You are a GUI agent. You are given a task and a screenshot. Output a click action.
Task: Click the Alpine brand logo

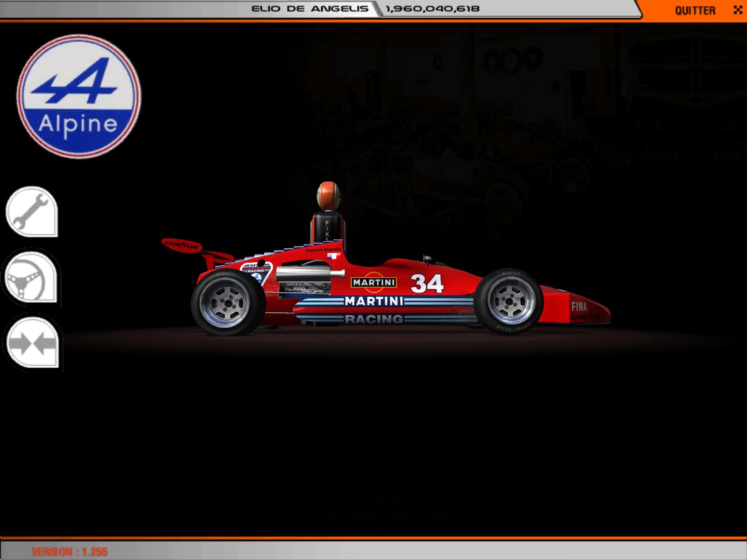pos(79,96)
